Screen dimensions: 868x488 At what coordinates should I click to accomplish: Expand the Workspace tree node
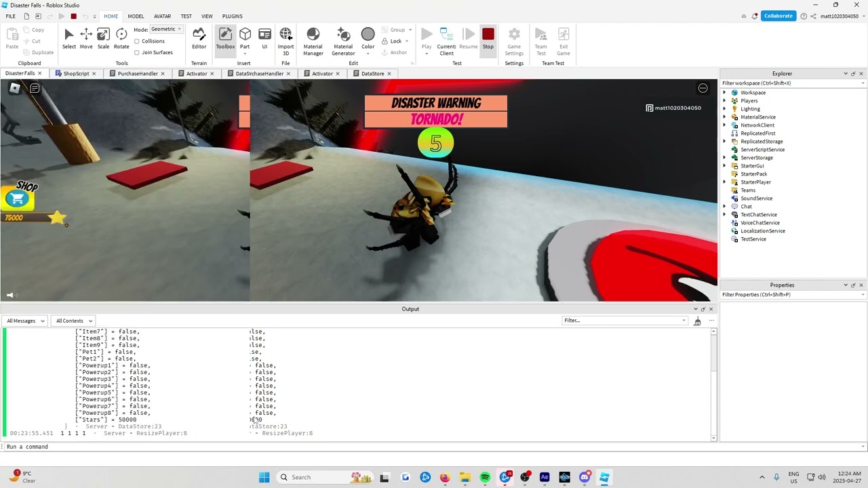724,93
